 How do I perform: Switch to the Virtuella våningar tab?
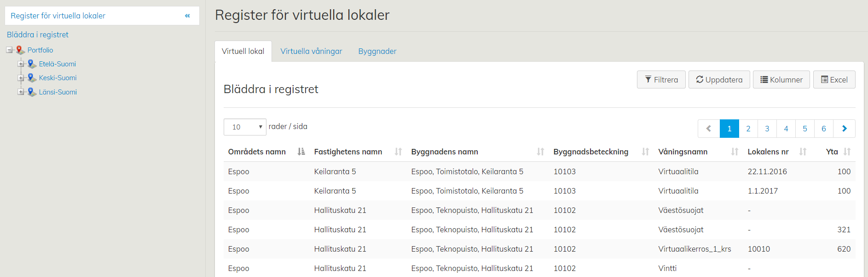(x=311, y=51)
